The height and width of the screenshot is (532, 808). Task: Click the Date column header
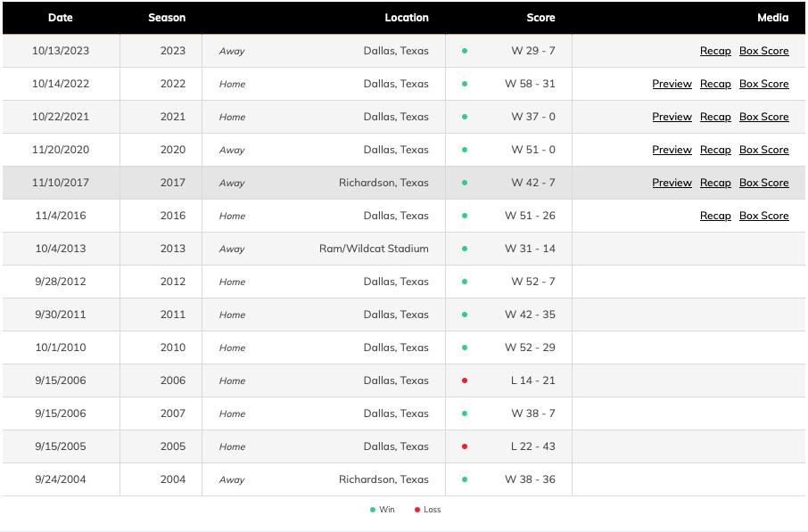[x=61, y=17]
